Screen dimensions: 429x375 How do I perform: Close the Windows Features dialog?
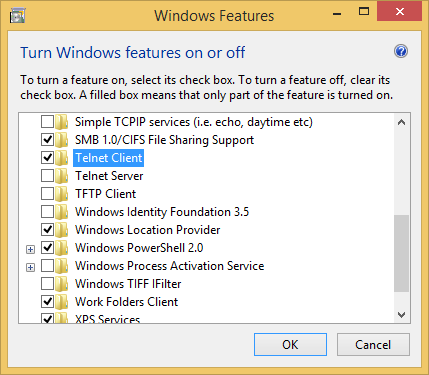[x=399, y=12]
